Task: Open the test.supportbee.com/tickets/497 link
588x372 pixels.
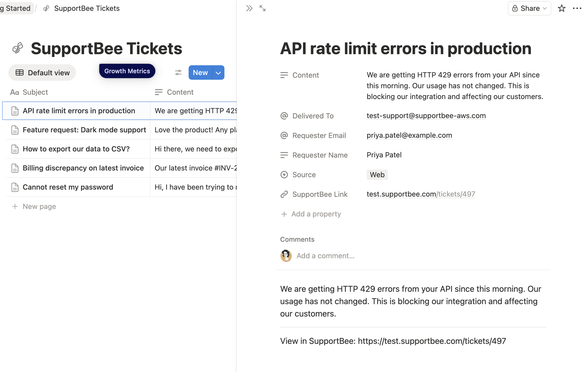Action: click(x=421, y=194)
